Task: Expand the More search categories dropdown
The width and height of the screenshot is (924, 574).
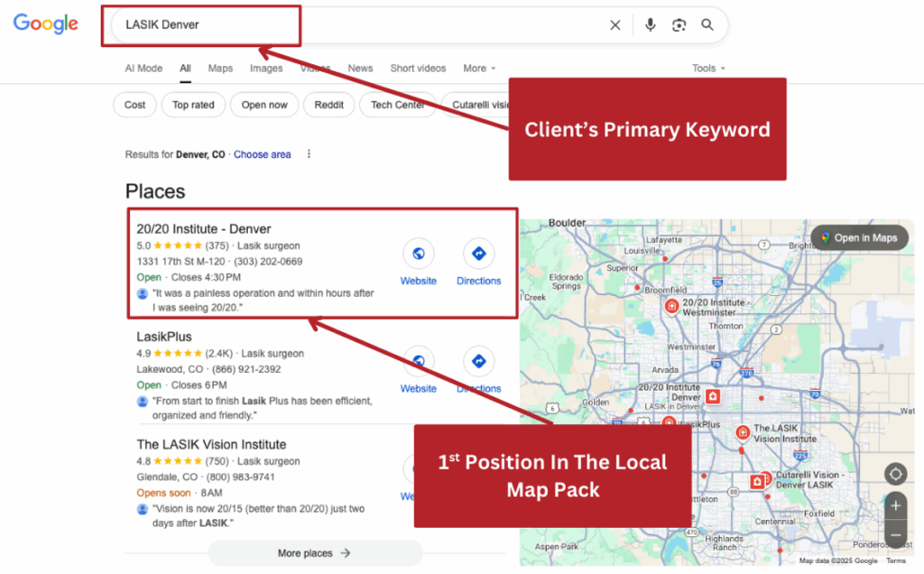Action: (479, 69)
